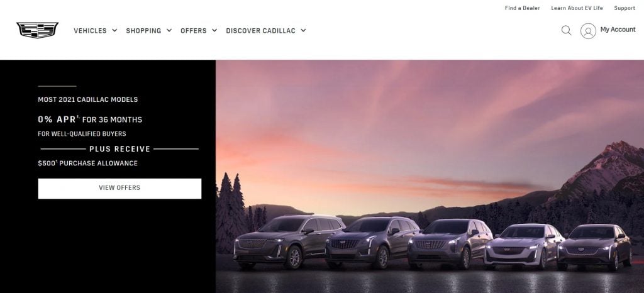The image size is (644, 293).
Task: Open the Vehicles menu
Action: pyautogui.click(x=90, y=31)
